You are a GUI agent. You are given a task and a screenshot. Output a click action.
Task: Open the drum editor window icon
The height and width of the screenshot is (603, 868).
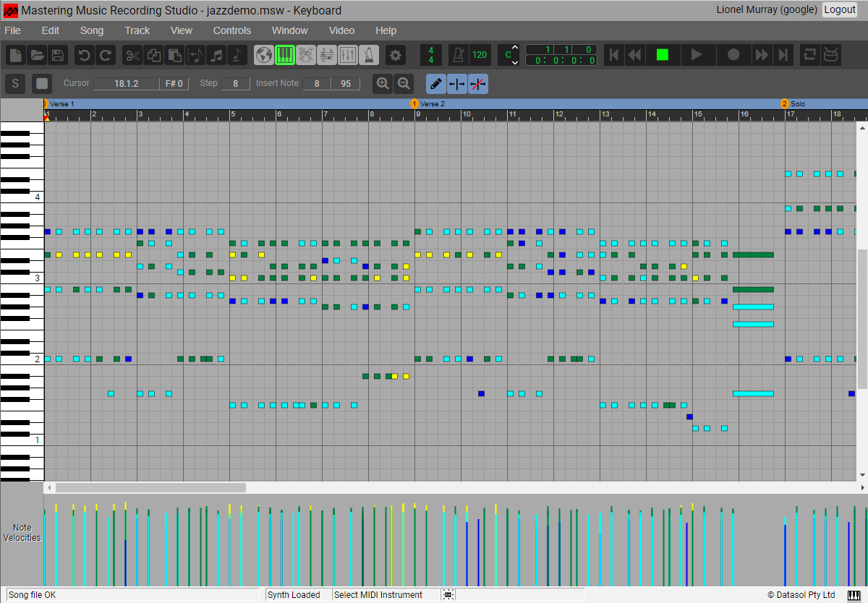click(306, 55)
